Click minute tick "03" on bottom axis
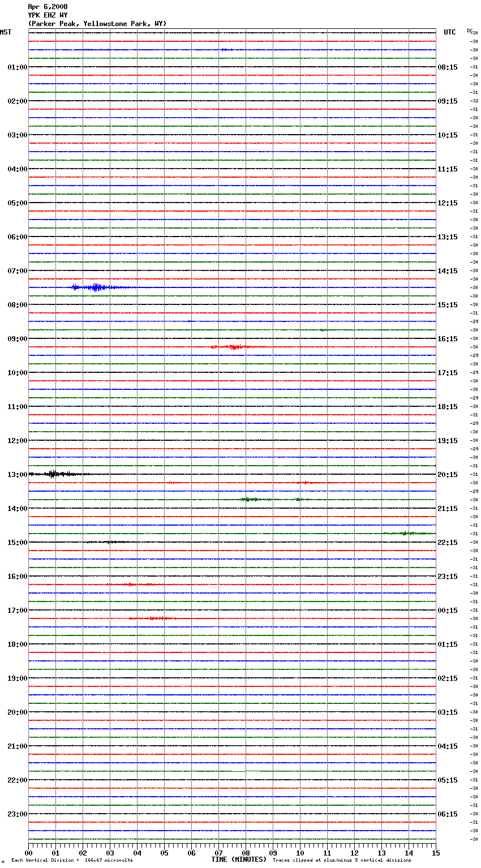This screenshot has width=481, height=868. tap(110, 853)
